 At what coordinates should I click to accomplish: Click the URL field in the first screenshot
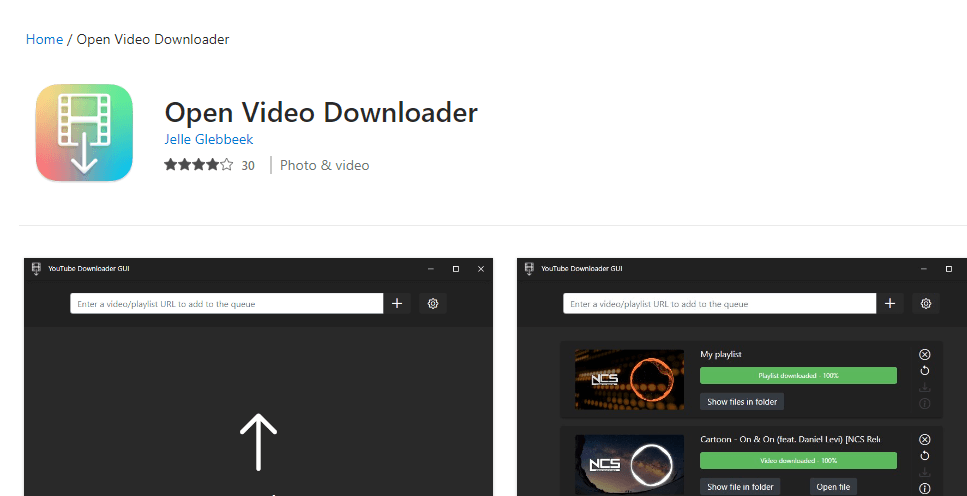[226, 304]
